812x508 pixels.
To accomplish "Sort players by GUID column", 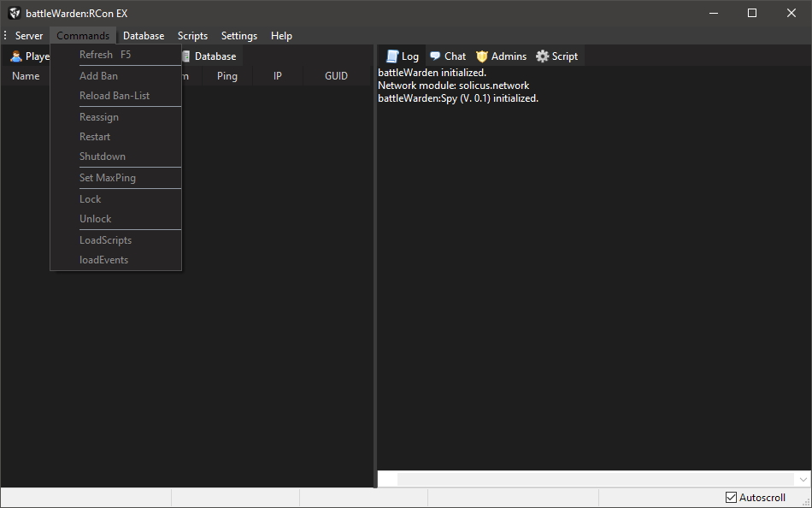I will [336, 75].
